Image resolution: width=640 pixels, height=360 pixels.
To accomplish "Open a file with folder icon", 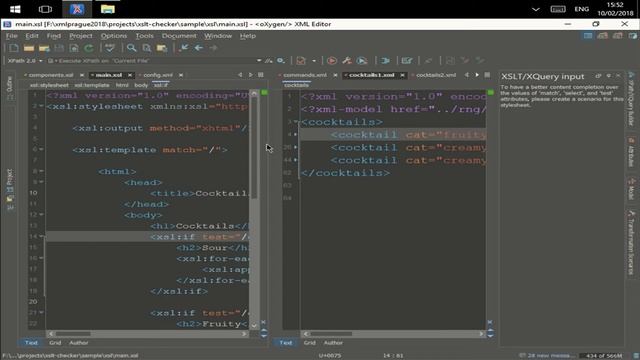I will pos(29,48).
